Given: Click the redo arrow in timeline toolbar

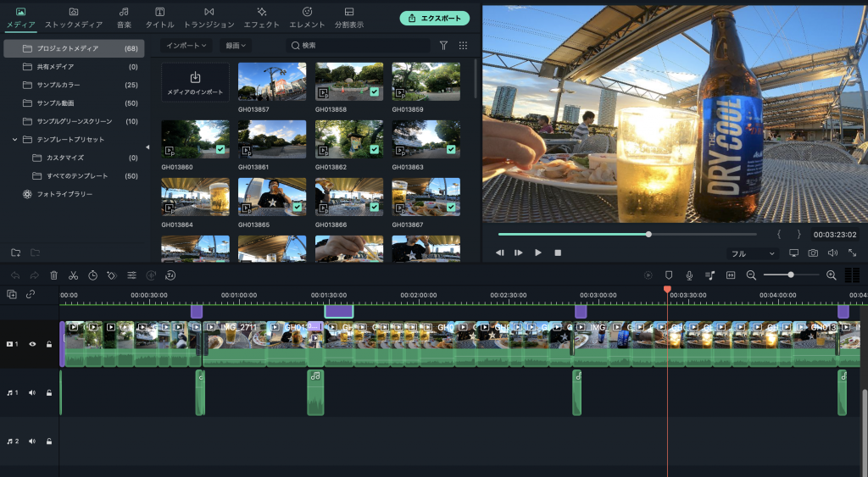Looking at the screenshot, I should (34, 275).
